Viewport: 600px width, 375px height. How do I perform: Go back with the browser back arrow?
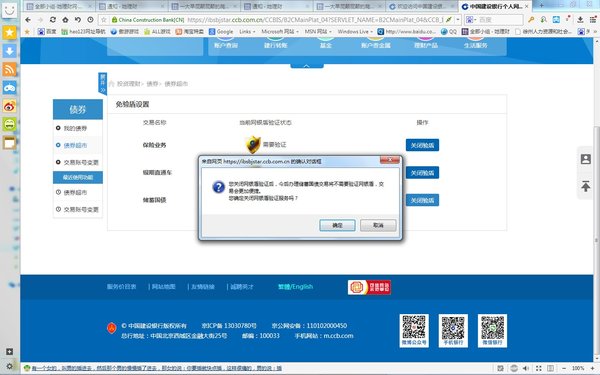[28, 20]
